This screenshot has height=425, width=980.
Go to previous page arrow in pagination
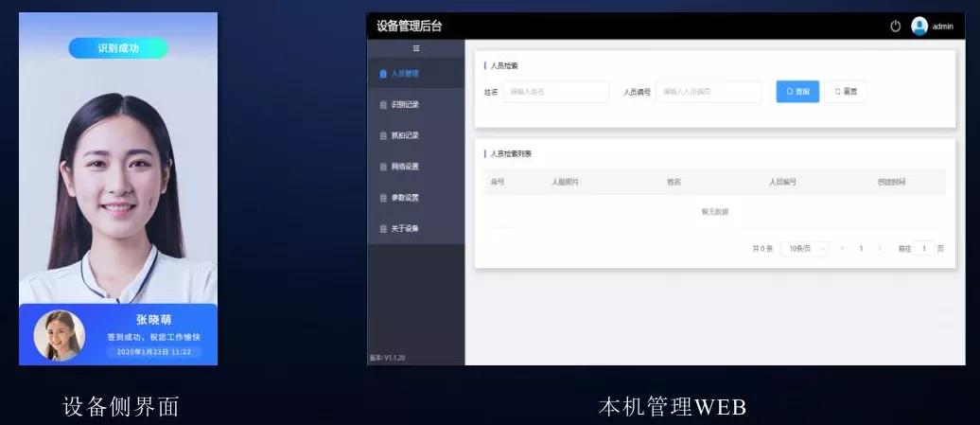[843, 249]
